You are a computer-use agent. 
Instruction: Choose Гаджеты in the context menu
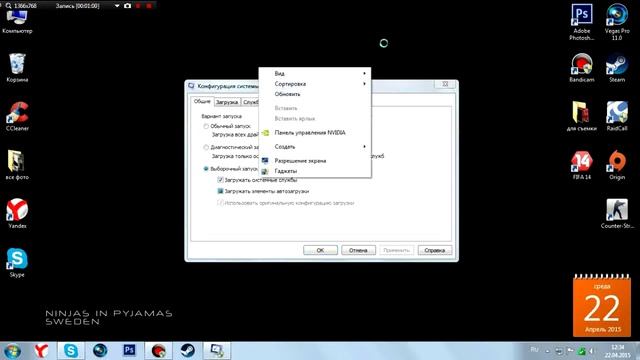[315, 171]
